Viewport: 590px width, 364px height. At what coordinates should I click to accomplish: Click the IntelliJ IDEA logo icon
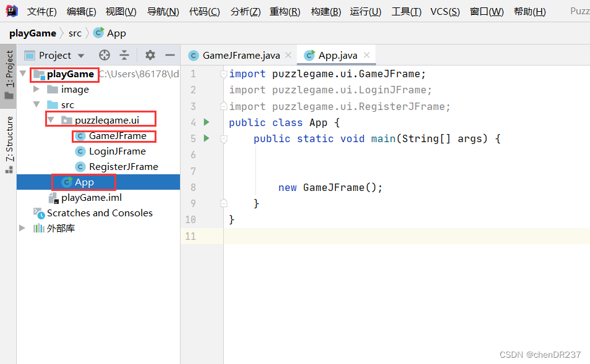point(12,11)
